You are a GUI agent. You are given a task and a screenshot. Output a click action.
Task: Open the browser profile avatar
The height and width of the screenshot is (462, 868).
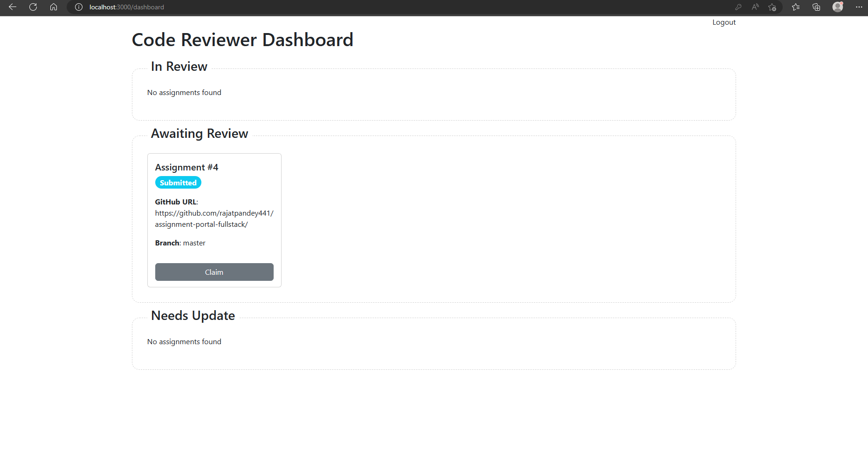[838, 7]
